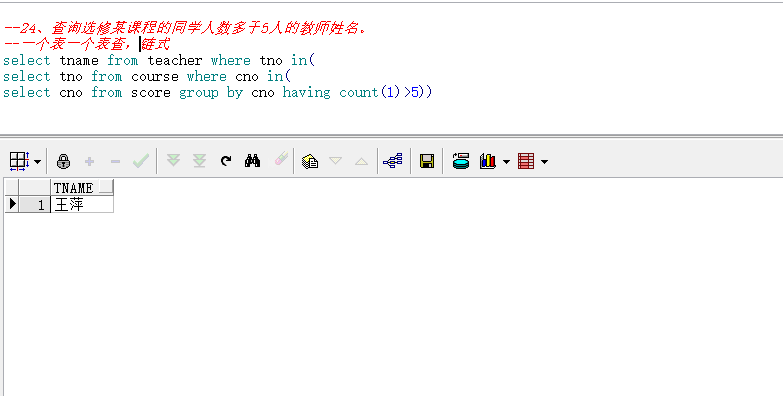
Task: Click the word course in SQL
Action: 155,76
